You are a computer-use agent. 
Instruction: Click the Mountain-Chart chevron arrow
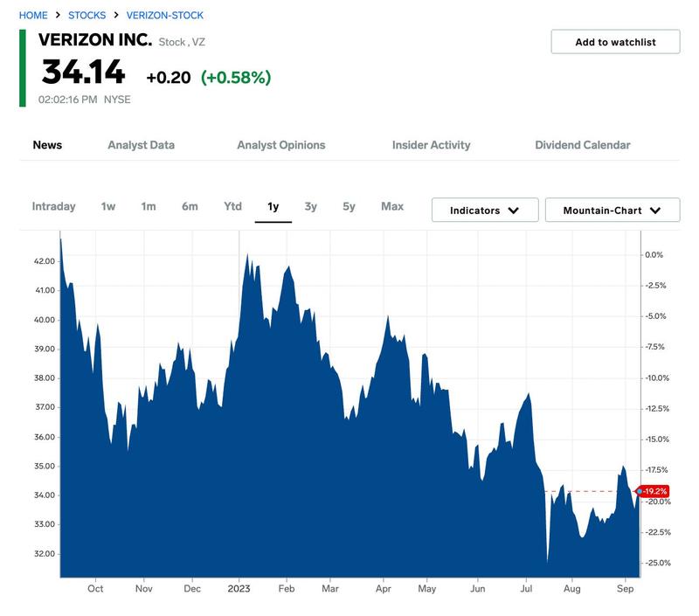655,211
